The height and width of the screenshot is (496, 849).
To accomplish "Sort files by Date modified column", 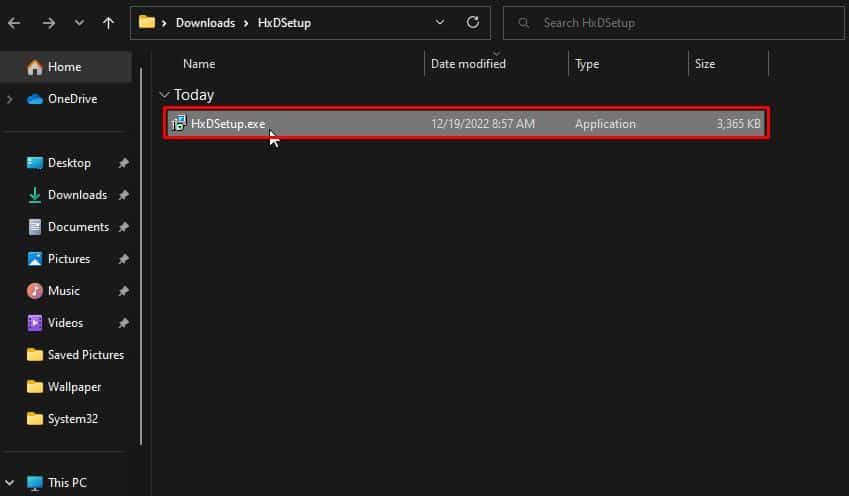I will [468, 64].
